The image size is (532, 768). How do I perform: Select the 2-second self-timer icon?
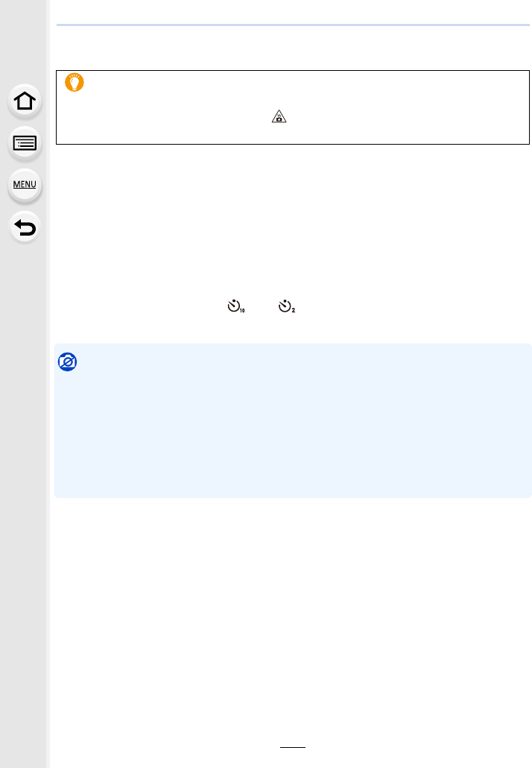coord(287,306)
